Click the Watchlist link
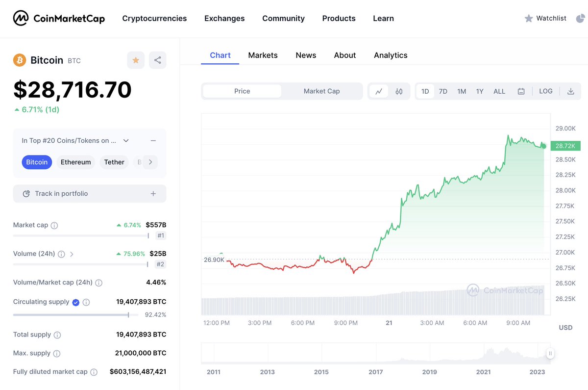 [551, 18]
